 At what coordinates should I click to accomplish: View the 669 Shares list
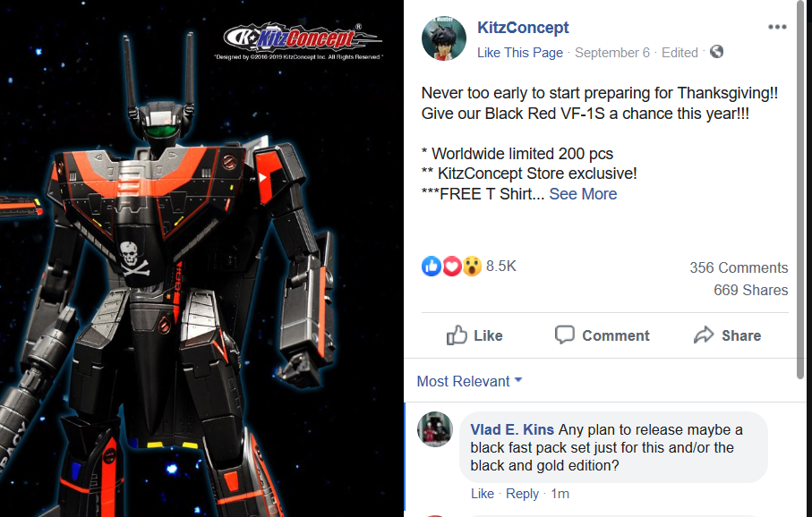(751, 290)
